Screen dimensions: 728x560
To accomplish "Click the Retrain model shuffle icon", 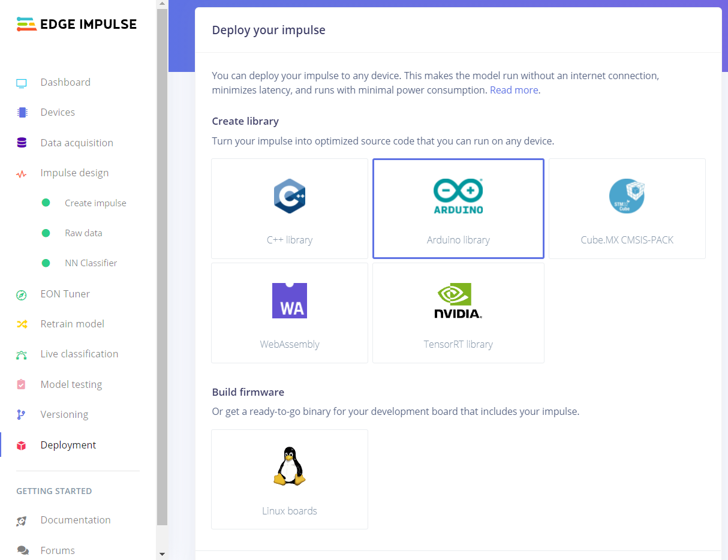I will (22, 324).
